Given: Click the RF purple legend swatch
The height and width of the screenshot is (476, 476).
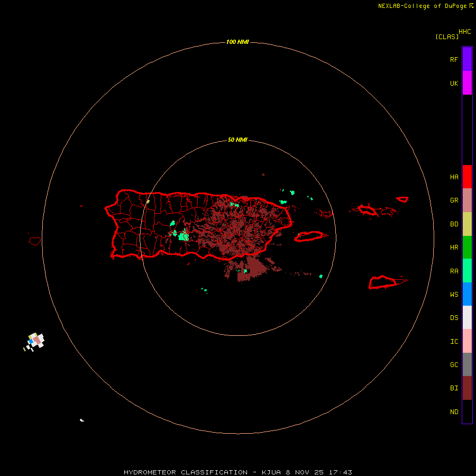Looking at the screenshot, I should pos(467,59).
